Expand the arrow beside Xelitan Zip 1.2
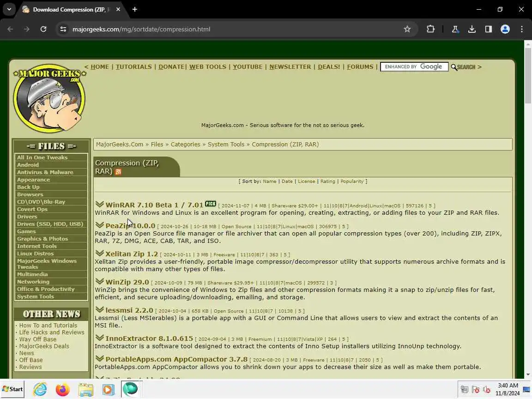Screen dimensions: 532x399 (99, 253)
